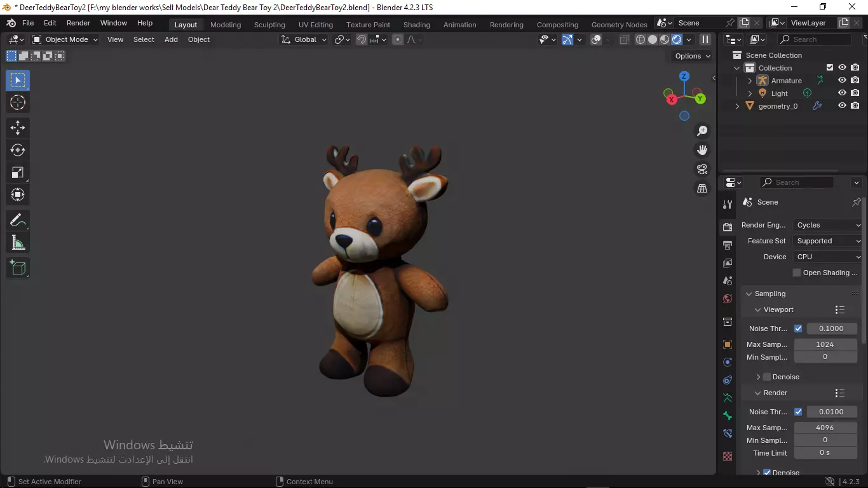Open the View Layer properties tab
Image resolution: width=868 pixels, height=488 pixels.
click(728, 262)
